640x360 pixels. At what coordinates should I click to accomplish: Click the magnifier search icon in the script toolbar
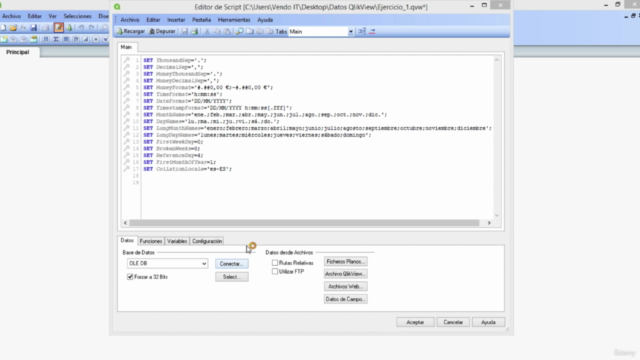240,31
